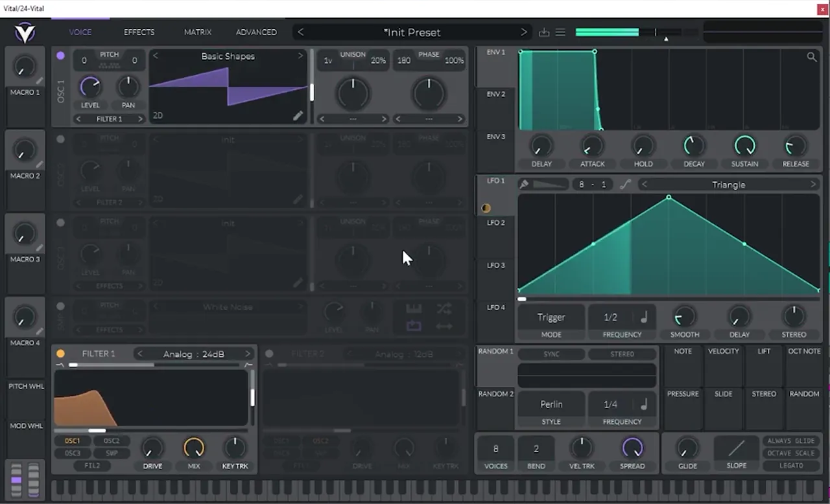Route OSC2 into Filter 1
This screenshot has height=504, width=830.
[x=112, y=441]
